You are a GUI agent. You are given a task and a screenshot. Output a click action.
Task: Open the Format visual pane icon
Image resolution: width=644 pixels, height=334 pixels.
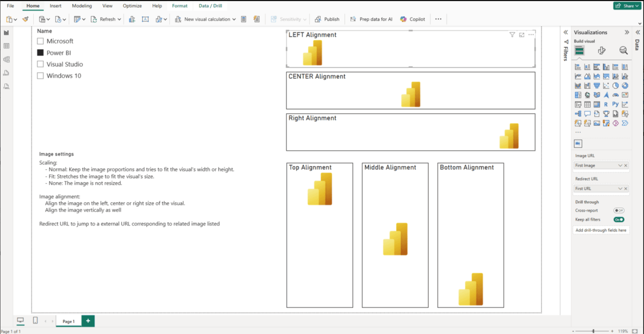click(x=601, y=51)
